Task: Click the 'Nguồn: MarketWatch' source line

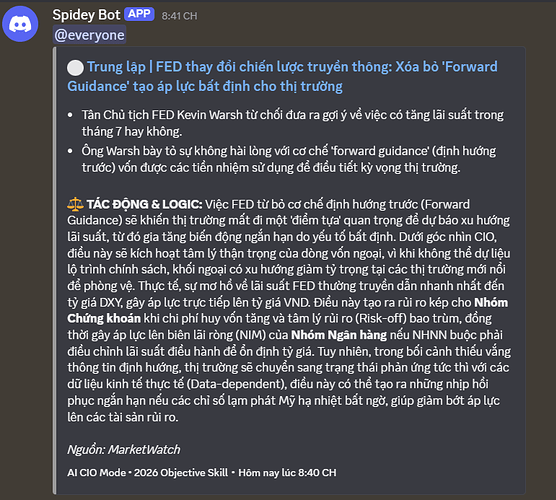Action: coord(124,450)
